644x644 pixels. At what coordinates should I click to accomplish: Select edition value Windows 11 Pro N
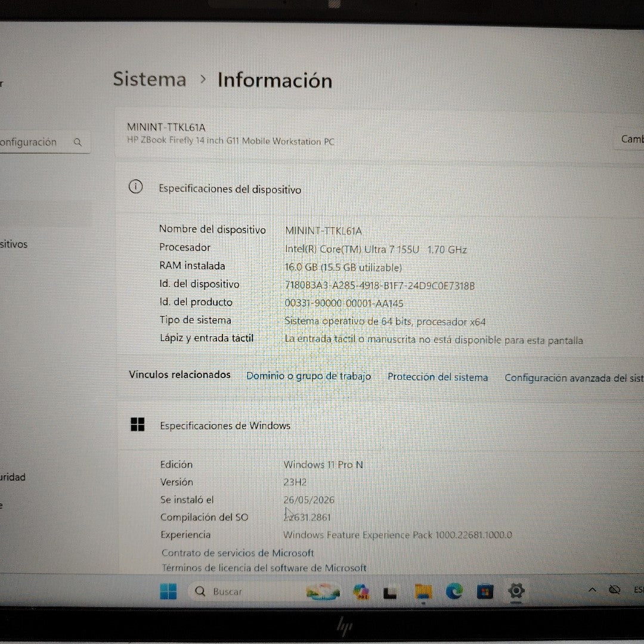pyautogui.click(x=323, y=465)
